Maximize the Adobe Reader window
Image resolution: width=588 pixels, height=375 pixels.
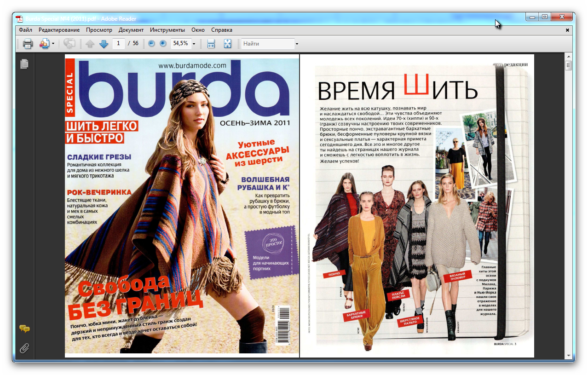click(x=545, y=17)
